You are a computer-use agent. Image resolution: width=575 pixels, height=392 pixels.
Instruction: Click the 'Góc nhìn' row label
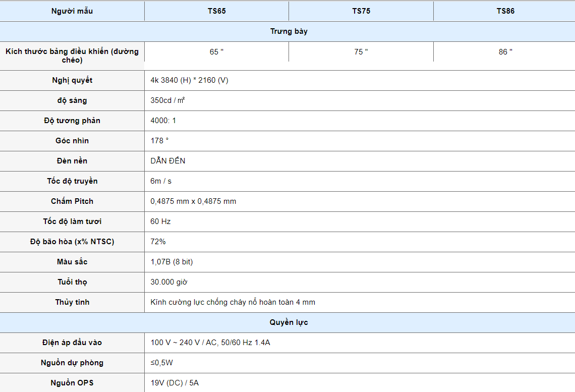[x=72, y=141]
